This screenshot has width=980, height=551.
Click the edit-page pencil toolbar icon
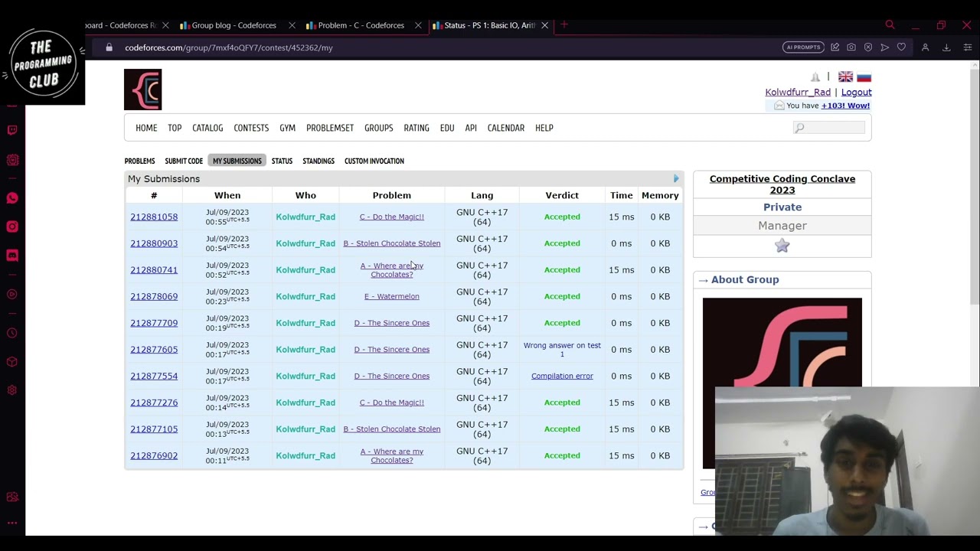tap(835, 47)
